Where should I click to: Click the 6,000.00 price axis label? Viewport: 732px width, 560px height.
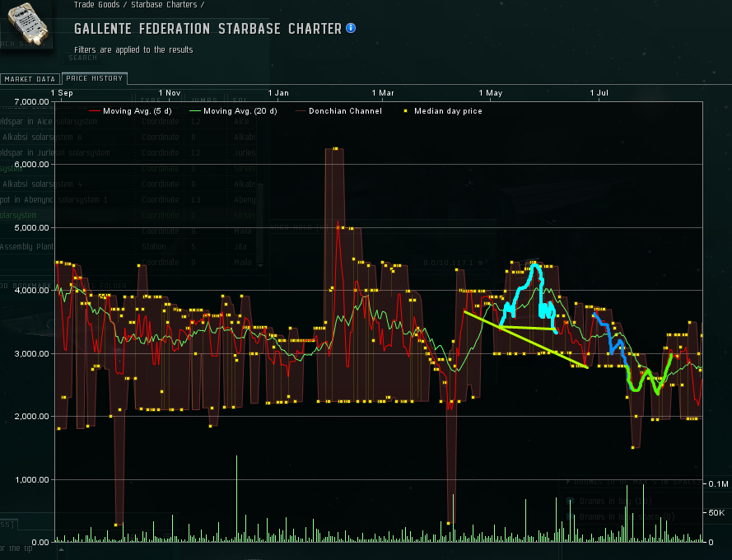32,165
